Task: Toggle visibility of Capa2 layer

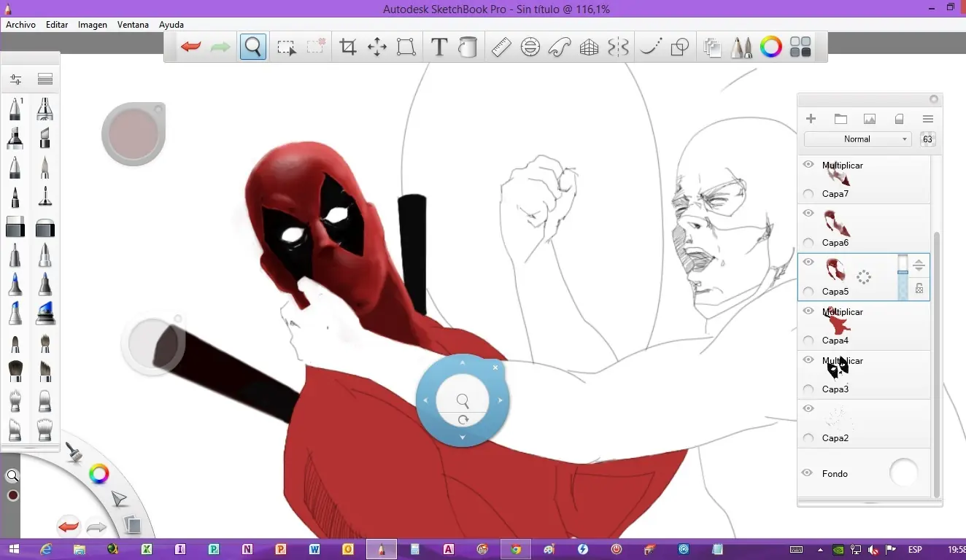Action: [808, 409]
